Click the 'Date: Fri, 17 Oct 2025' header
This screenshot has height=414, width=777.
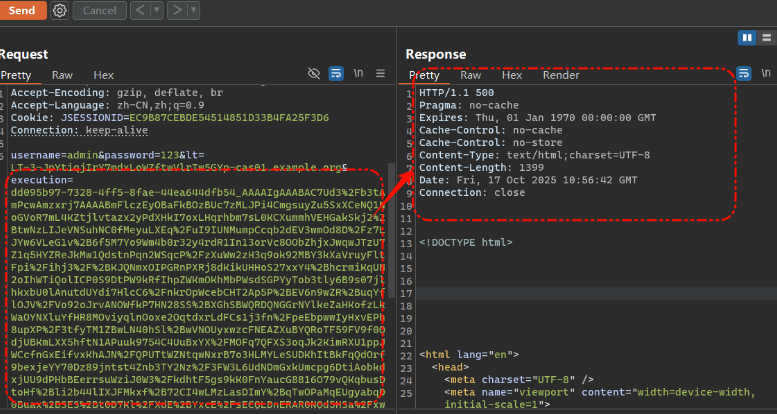tap(528, 180)
